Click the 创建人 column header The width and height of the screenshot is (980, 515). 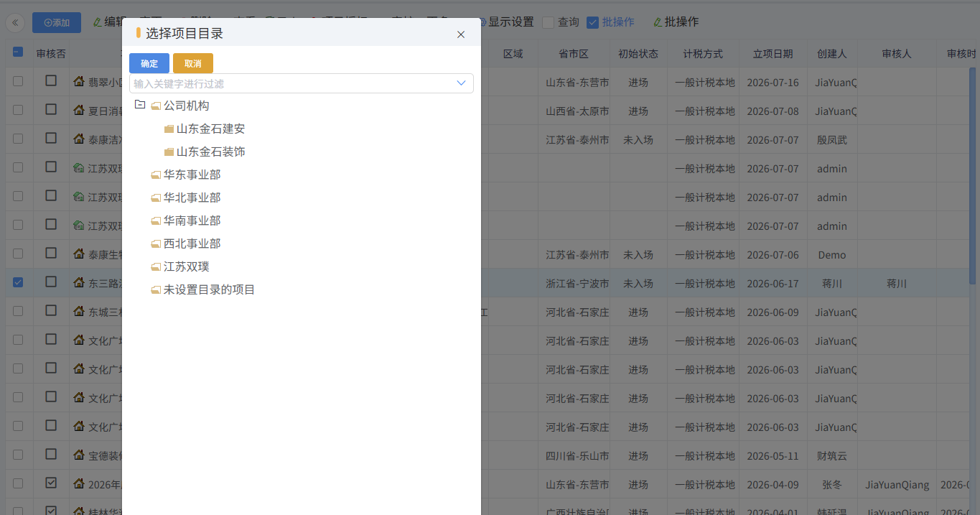(x=832, y=54)
